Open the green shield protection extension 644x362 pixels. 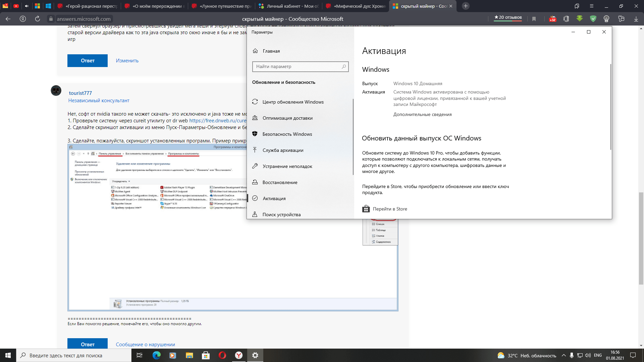click(593, 19)
